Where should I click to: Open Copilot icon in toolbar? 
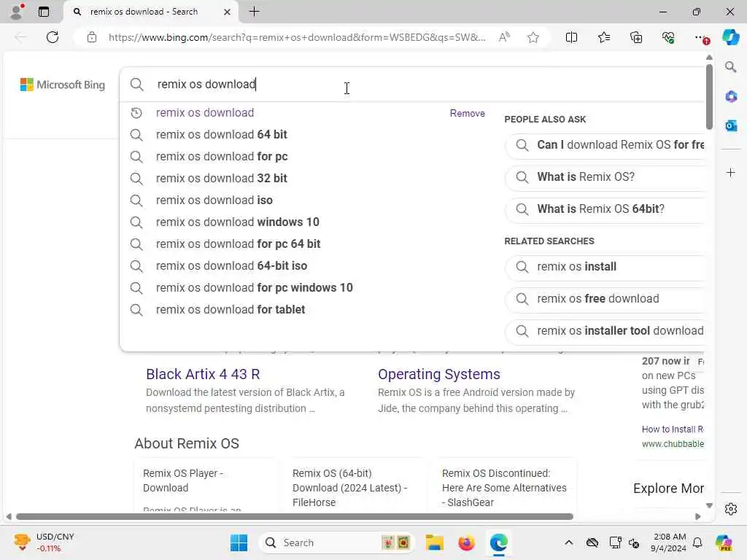[730, 37]
